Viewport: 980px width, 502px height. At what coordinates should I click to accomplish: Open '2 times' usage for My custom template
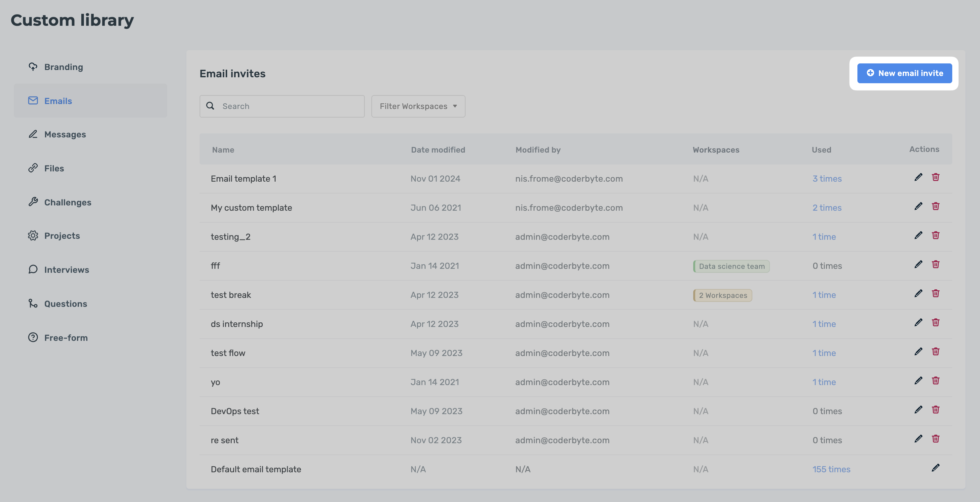coord(827,208)
